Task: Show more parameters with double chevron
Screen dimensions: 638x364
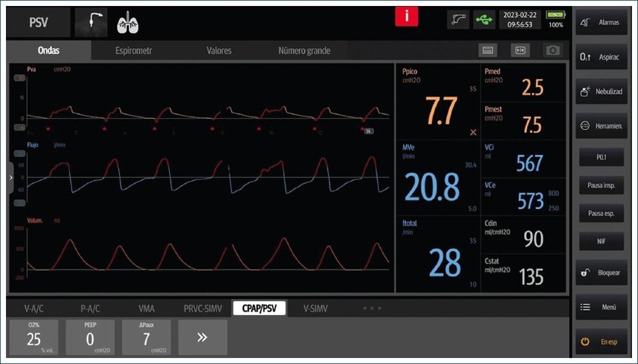Action: pos(202,337)
